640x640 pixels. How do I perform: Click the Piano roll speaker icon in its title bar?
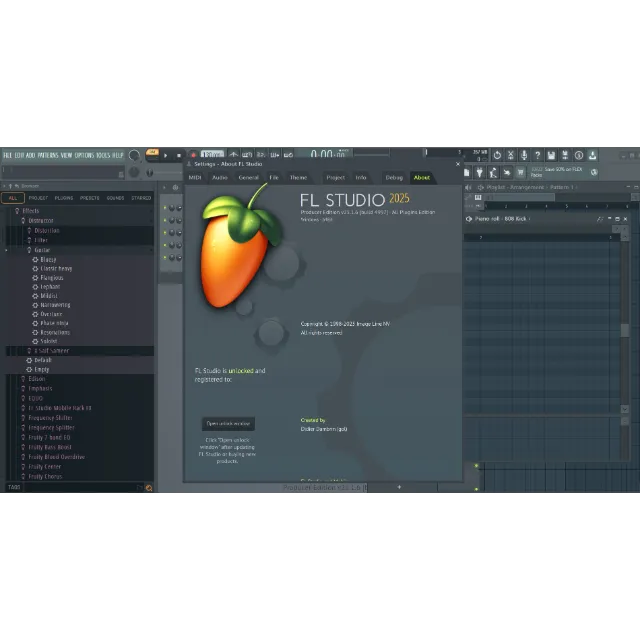(x=469, y=219)
